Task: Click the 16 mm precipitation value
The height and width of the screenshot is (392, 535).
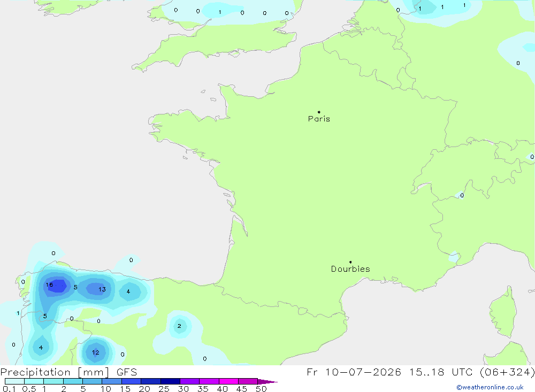Action: (49, 285)
